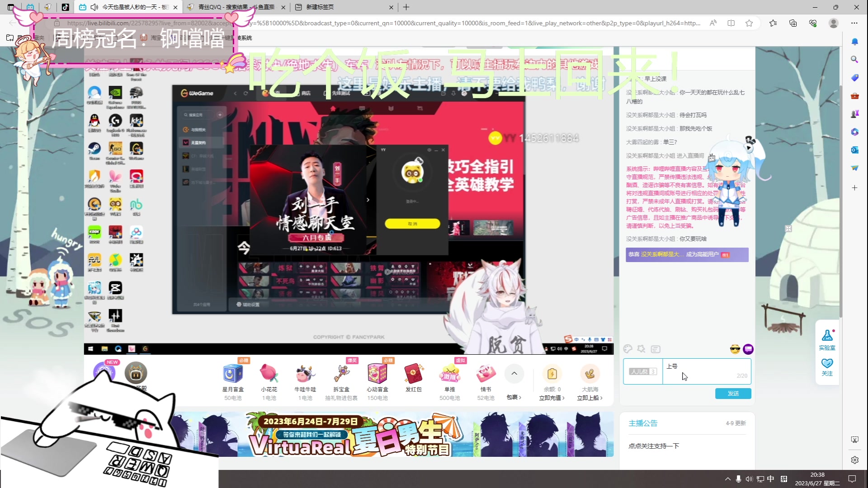Open split screen view icon
Image resolution: width=868 pixels, height=488 pixels.
point(731,23)
